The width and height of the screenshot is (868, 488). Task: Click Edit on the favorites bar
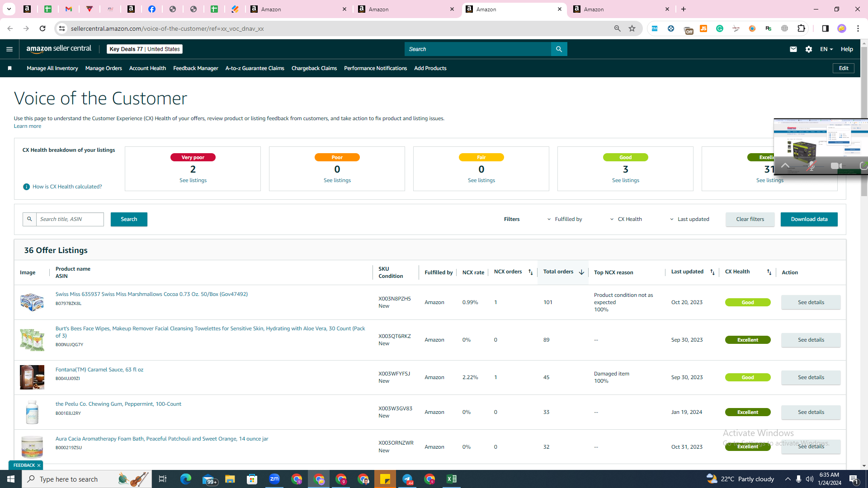coord(844,68)
